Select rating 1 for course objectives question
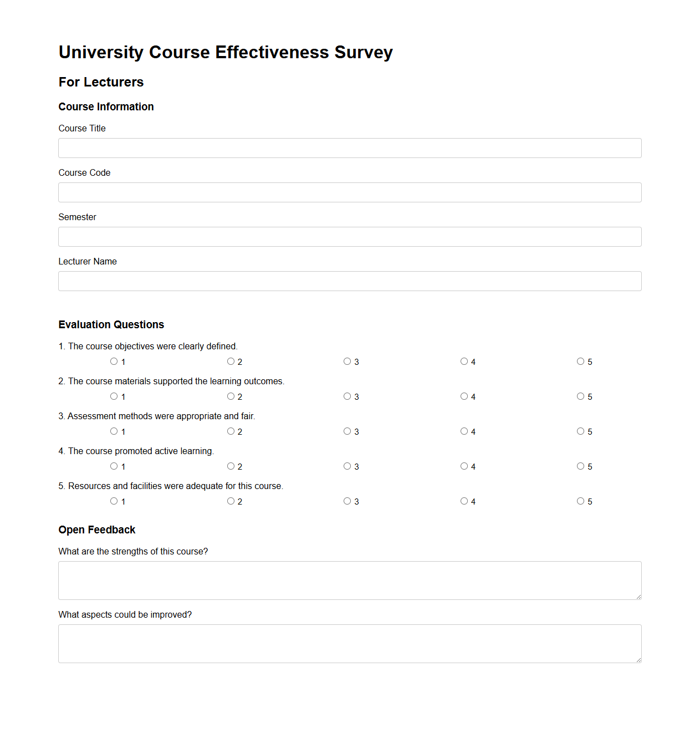Viewport: 700px width, 733px height. pyautogui.click(x=114, y=361)
